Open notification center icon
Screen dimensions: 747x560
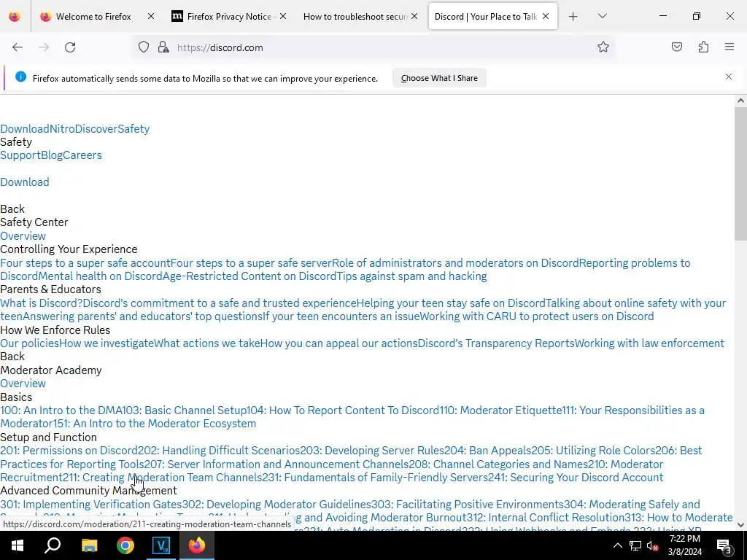tap(724, 545)
